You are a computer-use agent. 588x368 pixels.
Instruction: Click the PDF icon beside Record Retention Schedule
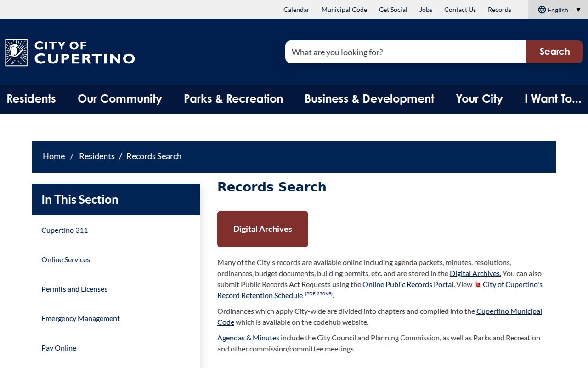[x=477, y=285]
